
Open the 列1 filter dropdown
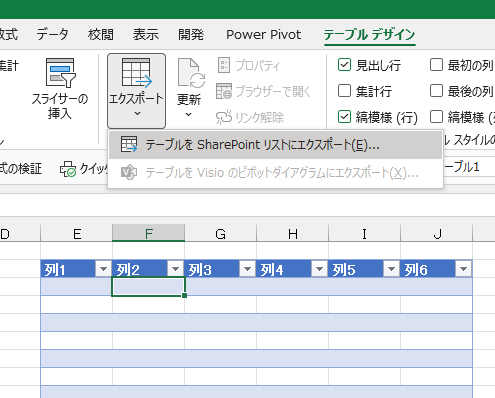(103, 269)
